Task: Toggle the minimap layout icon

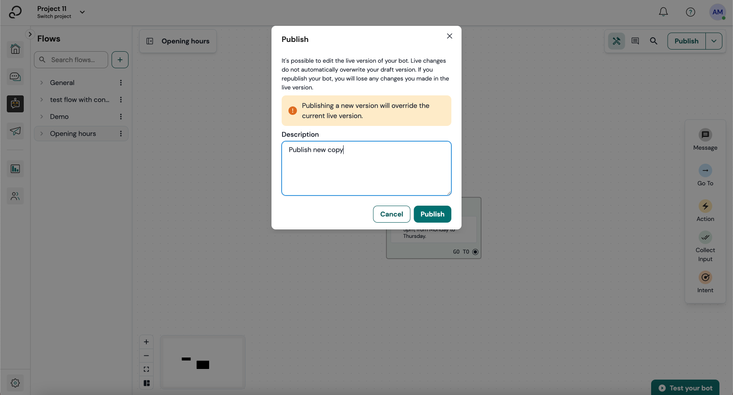Action: click(x=146, y=383)
